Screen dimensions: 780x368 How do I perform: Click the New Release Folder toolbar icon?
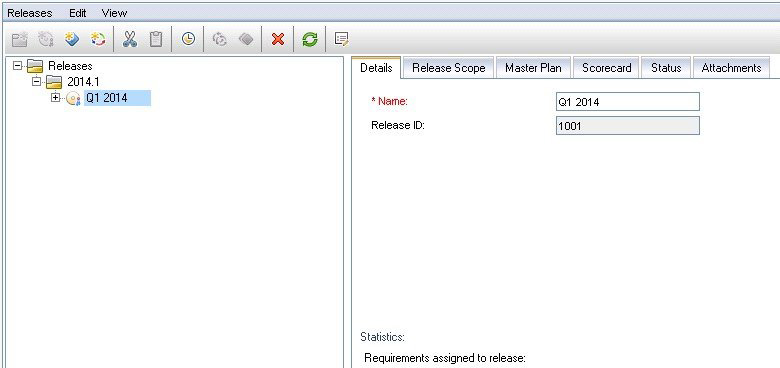19,39
